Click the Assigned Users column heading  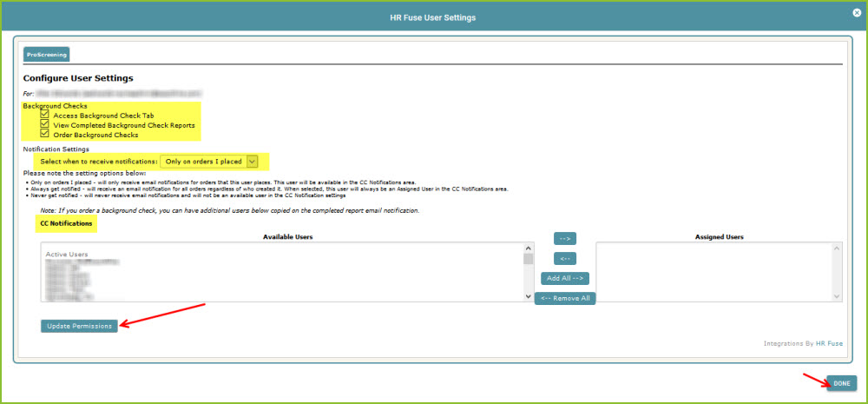point(719,236)
